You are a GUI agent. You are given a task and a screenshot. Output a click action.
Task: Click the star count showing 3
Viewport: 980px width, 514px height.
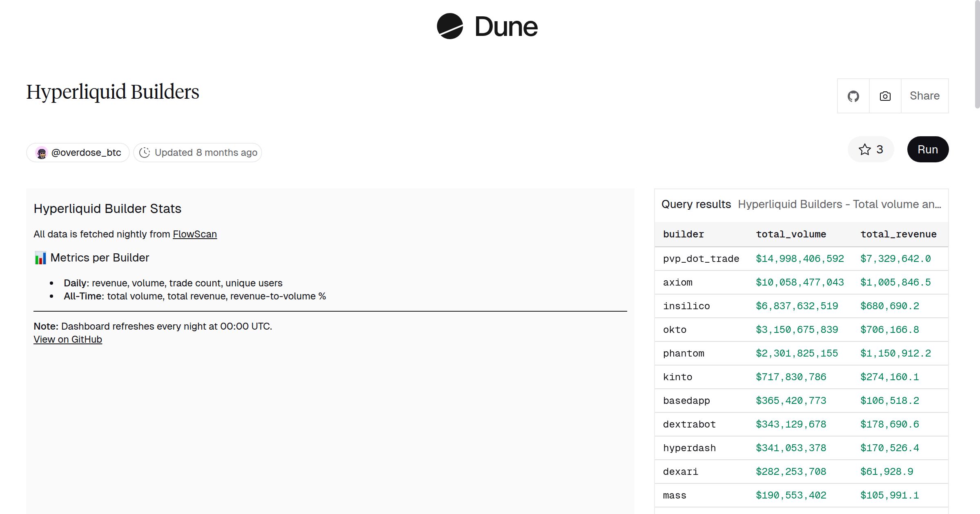[879, 149]
